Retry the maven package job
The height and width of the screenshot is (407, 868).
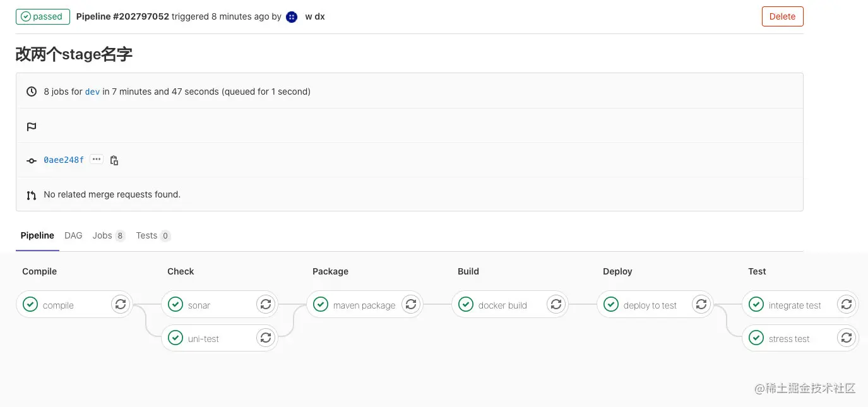[x=411, y=304]
